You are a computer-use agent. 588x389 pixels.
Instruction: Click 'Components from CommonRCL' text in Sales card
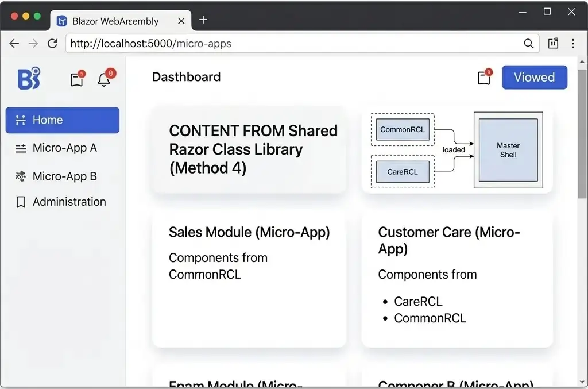click(x=218, y=266)
